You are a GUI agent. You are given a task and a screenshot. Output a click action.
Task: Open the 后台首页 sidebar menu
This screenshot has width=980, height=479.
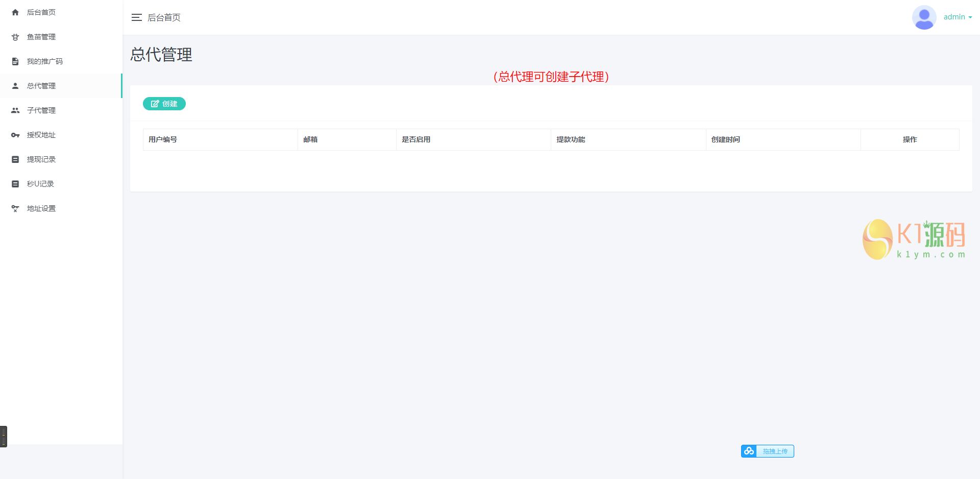(x=61, y=12)
